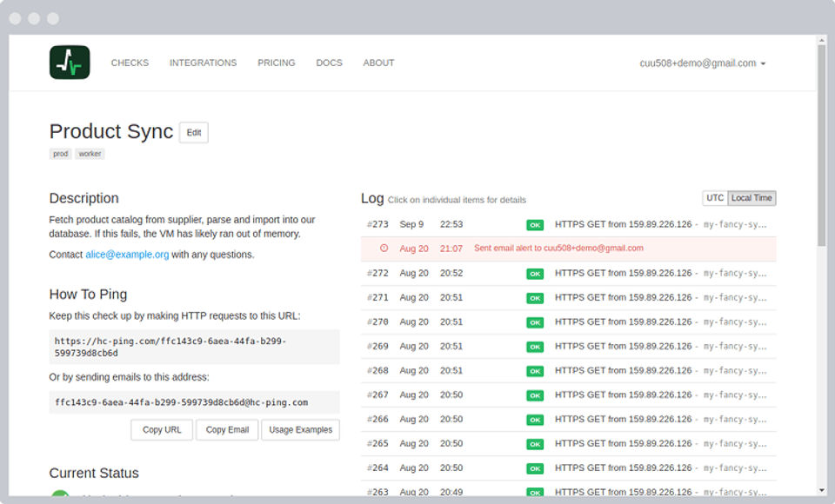Viewport: 835px width, 504px height.
Task: Click the Copy URL button
Action: coord(162,430)
